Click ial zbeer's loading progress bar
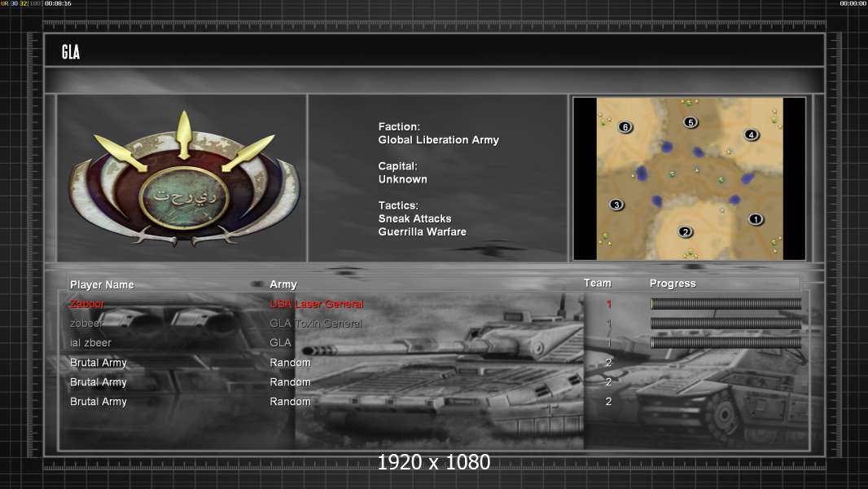Screen dimensions: 868x489 point(726,343)
